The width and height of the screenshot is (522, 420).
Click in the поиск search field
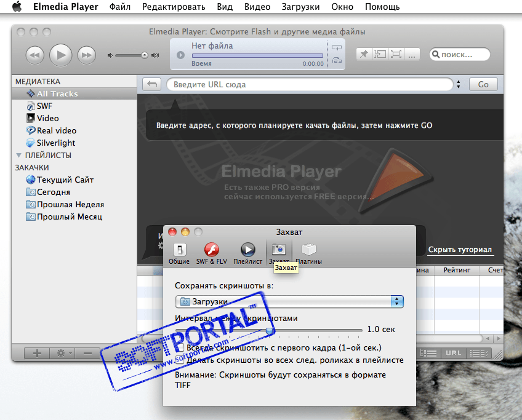coord(459,54)
